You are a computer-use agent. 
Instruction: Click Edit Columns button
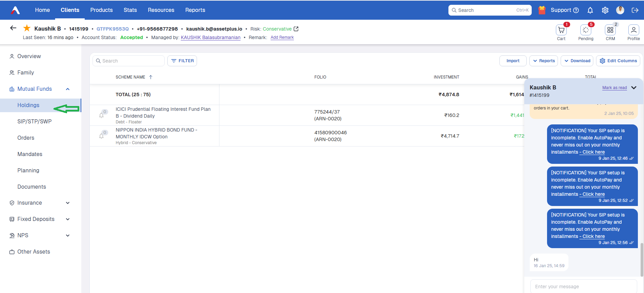(x=618, y=61)
